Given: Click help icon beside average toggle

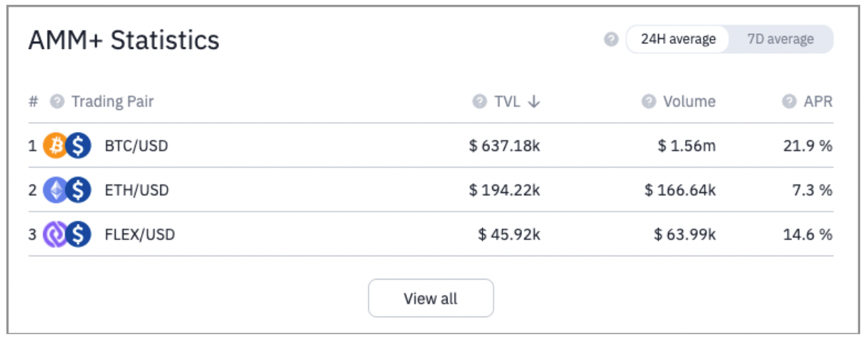Looking at the screenshot, I should [x=611, y=40].
